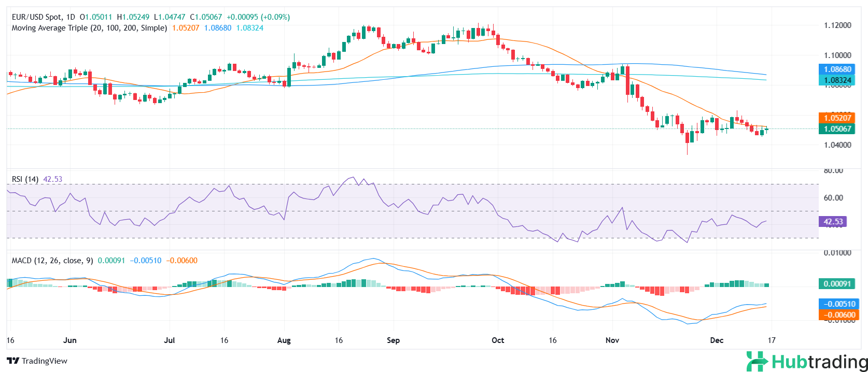The width and height of the screenshot is (868, 372).
Task: Click the 1.12000 price axis label
Action: [837, 25]
